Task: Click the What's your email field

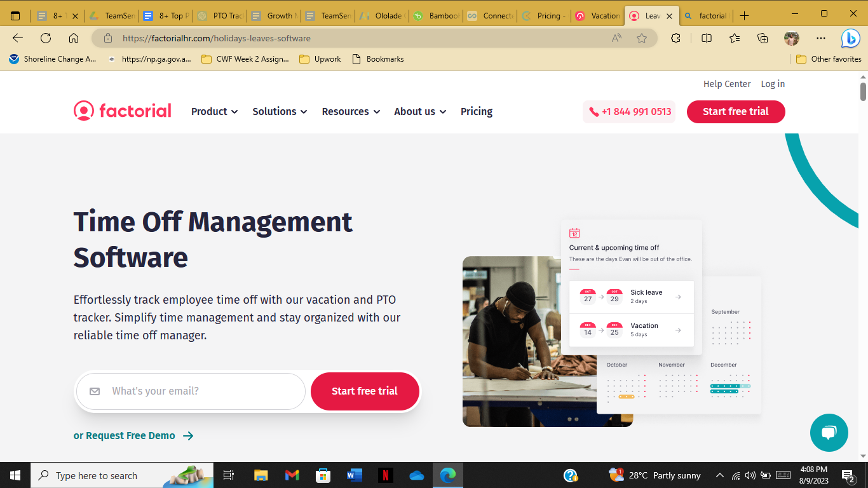Action: 191,391
